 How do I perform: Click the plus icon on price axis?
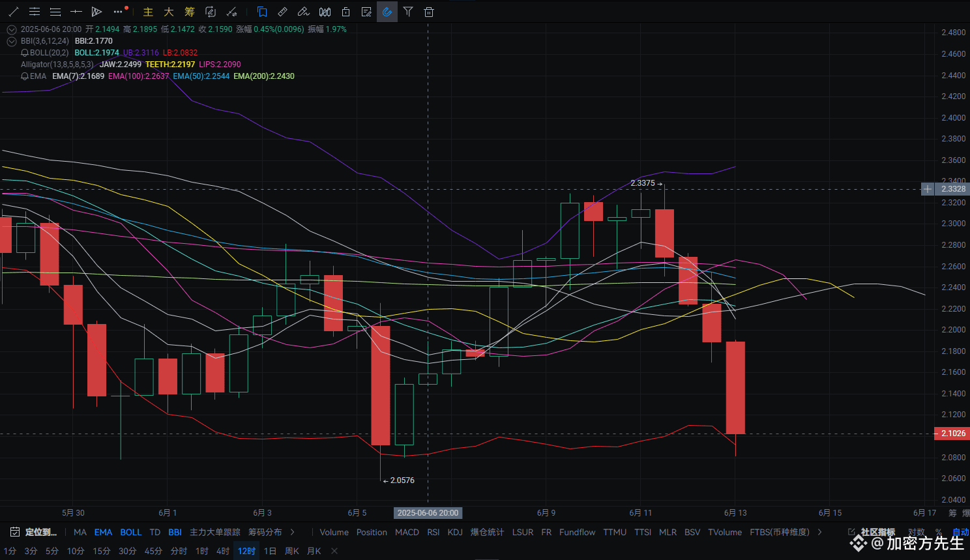coord(928,189)
